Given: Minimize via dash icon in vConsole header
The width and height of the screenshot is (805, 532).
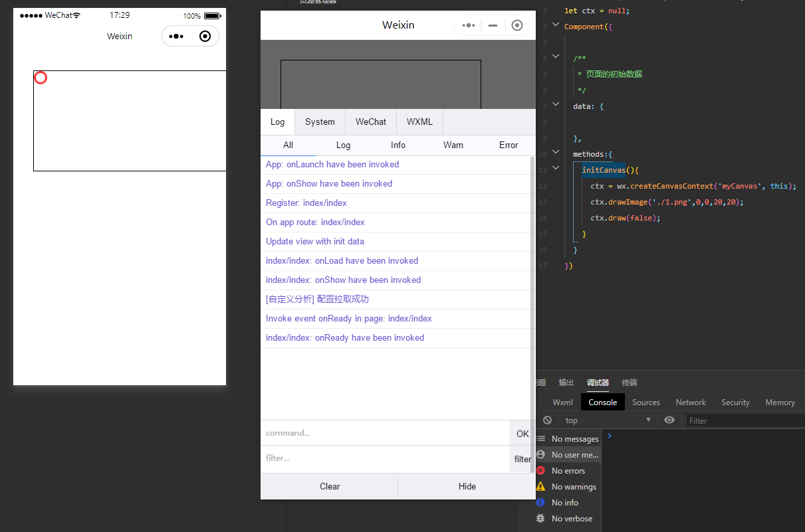Looking at the screenshot, I should [x=493, y=25].
